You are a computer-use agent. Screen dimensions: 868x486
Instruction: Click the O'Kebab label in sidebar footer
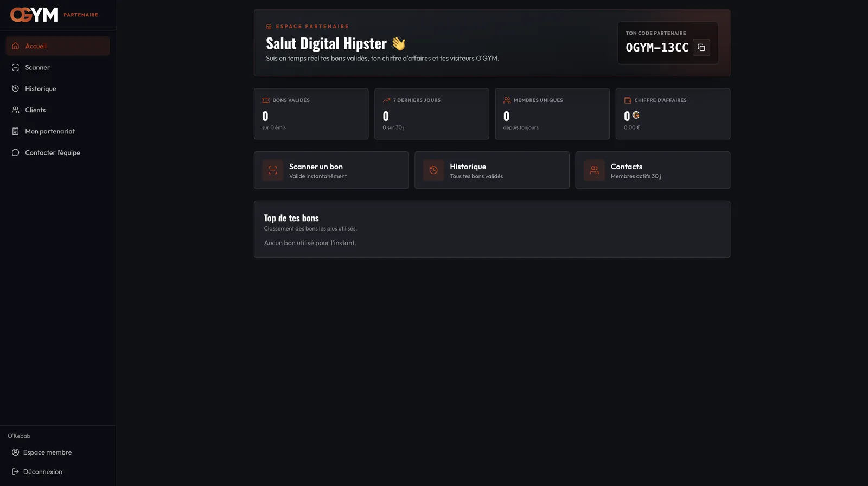pos(19,436)
